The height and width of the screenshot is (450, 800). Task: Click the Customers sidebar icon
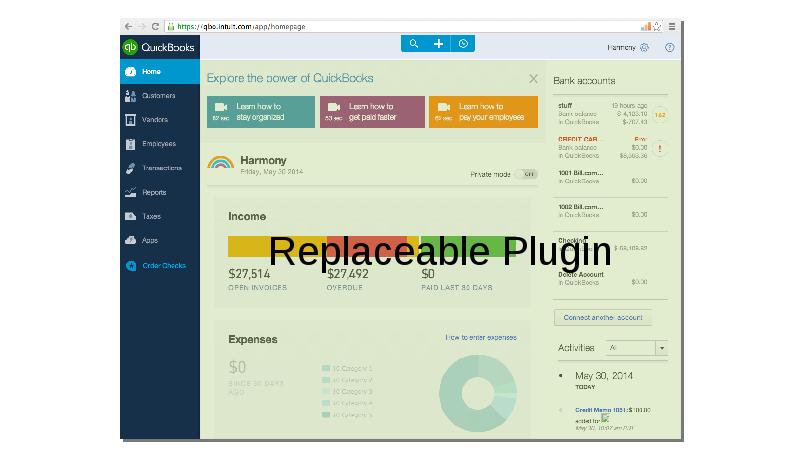tap(131, 96)
